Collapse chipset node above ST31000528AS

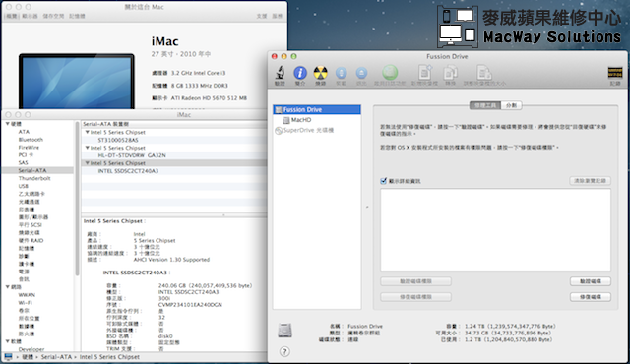pos(87,132)
